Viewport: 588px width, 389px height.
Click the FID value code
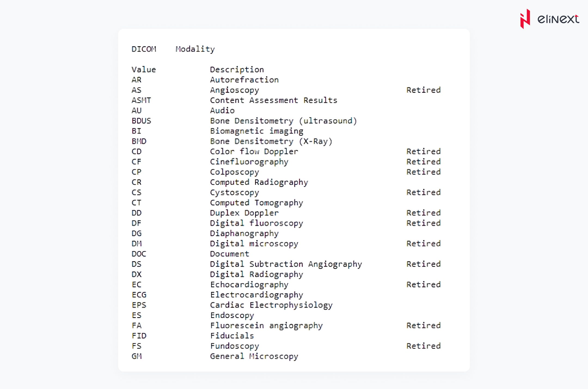[139, 336]
